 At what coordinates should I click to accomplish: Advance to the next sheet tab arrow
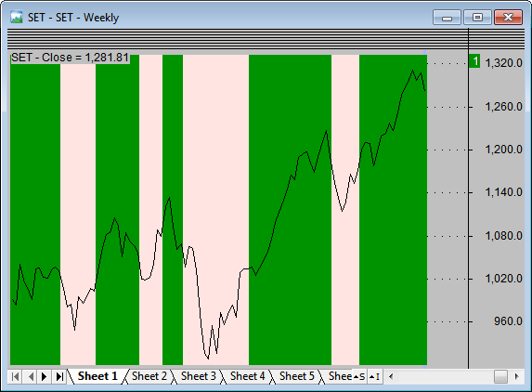click(45, 377)
